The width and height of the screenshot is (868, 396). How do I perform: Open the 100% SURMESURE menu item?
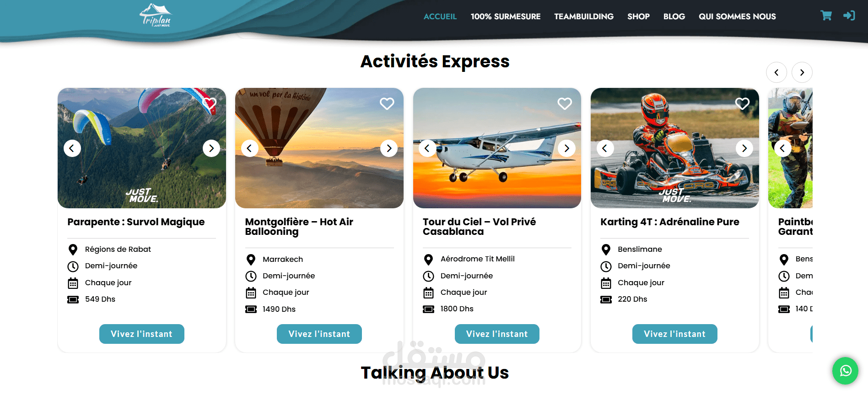[506, 16]
